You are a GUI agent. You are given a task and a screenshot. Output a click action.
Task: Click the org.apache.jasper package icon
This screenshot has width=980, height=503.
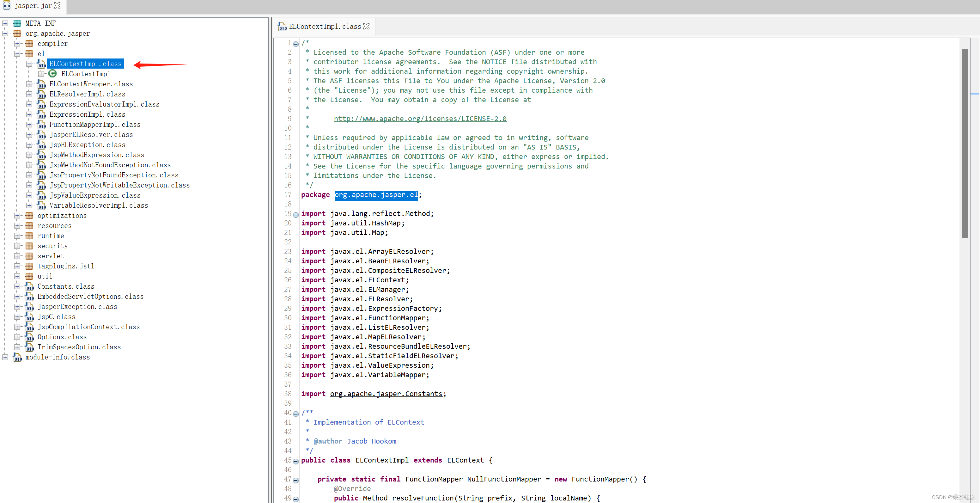tap(17, 34)
